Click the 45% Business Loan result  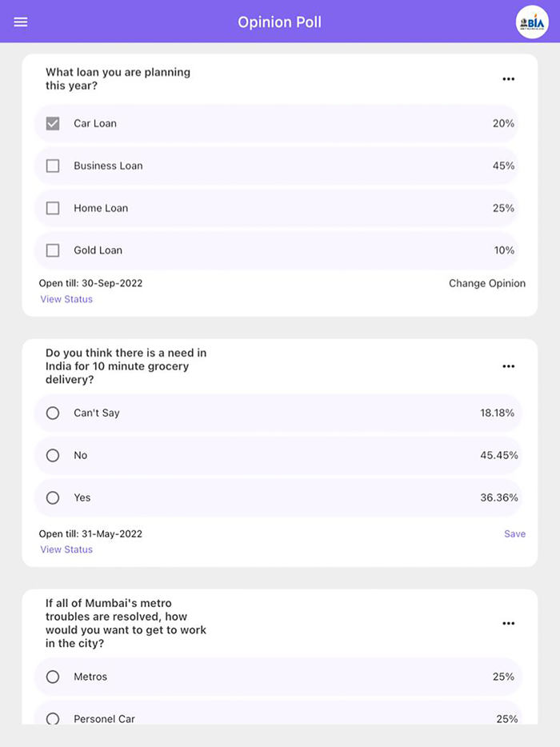[503, 166]
